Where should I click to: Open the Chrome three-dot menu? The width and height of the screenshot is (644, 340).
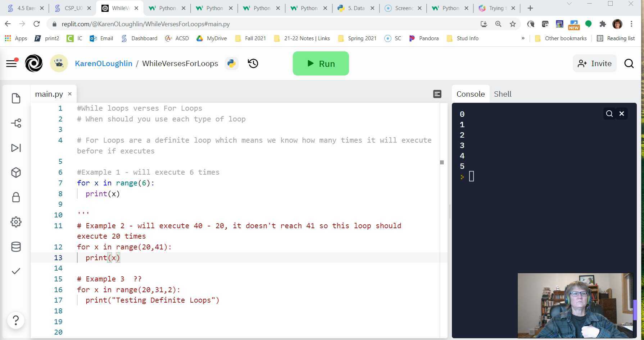(x=631, y=24)
